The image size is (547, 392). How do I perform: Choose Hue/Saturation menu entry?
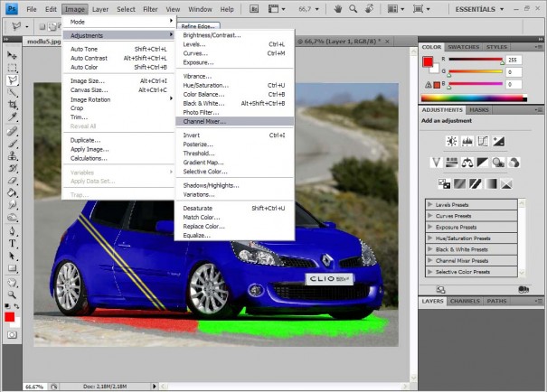point(234,85)
